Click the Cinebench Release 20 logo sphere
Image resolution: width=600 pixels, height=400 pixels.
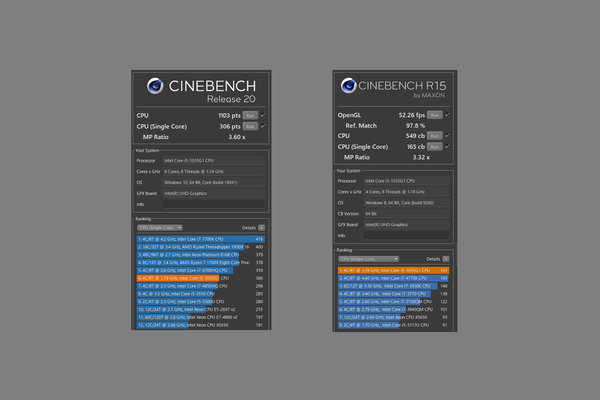point(155,86)
